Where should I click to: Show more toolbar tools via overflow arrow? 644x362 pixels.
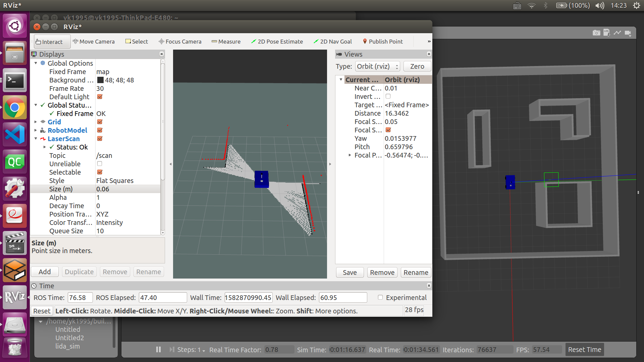[x=429, y=42]
